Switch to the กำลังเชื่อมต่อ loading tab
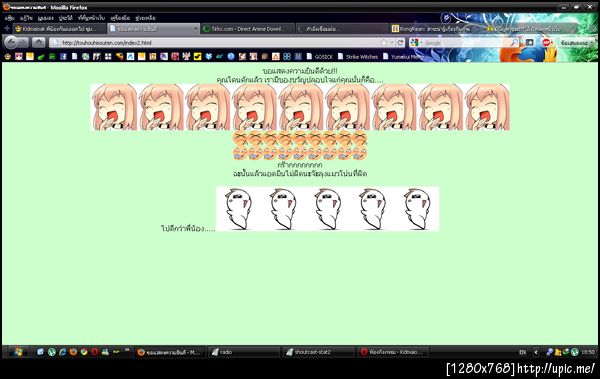Screen dimensions: 600x379 point(342,29)
